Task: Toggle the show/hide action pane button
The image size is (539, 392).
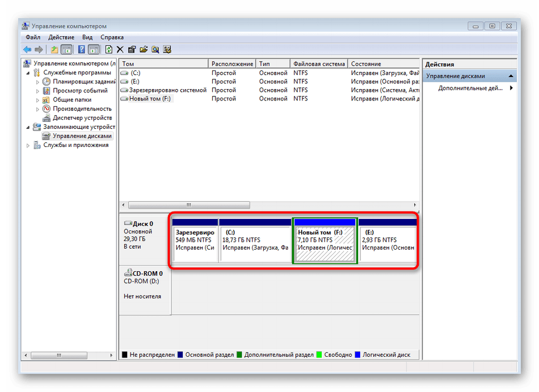Action: pyautogui.click(x=94, y=49)
